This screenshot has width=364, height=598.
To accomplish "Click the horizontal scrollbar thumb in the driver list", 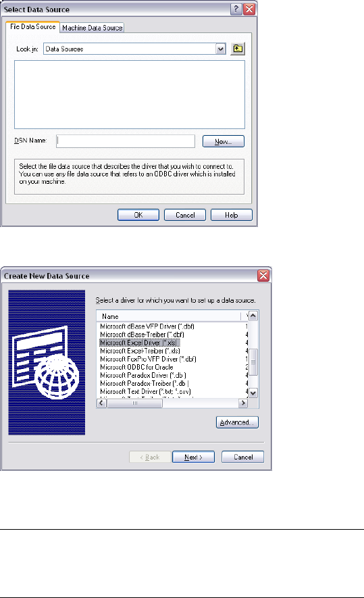I will [134, 403].
